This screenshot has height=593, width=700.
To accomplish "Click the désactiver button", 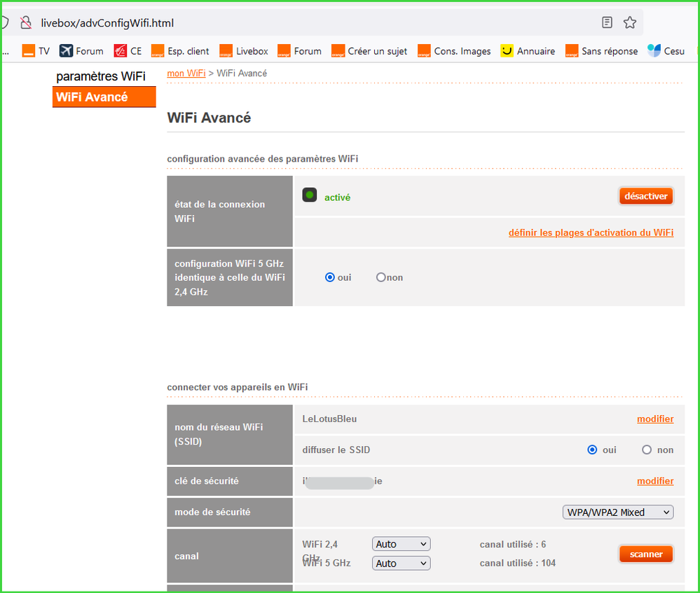I will pos(645,196).
